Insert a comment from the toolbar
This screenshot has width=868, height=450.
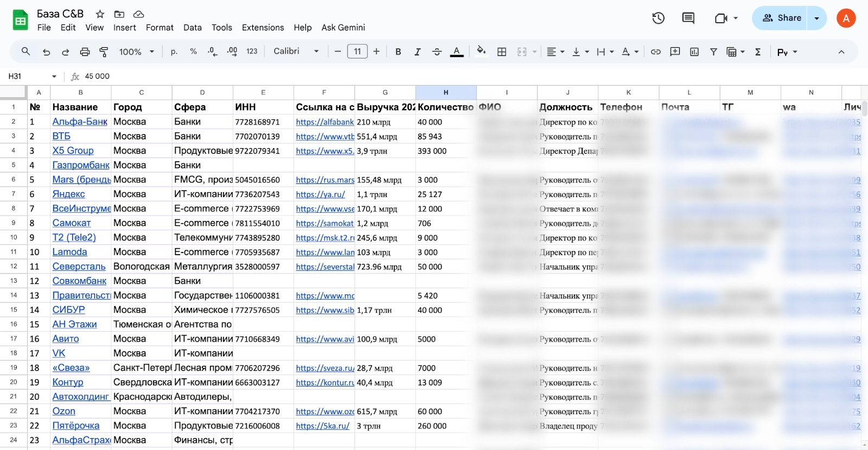675,52
